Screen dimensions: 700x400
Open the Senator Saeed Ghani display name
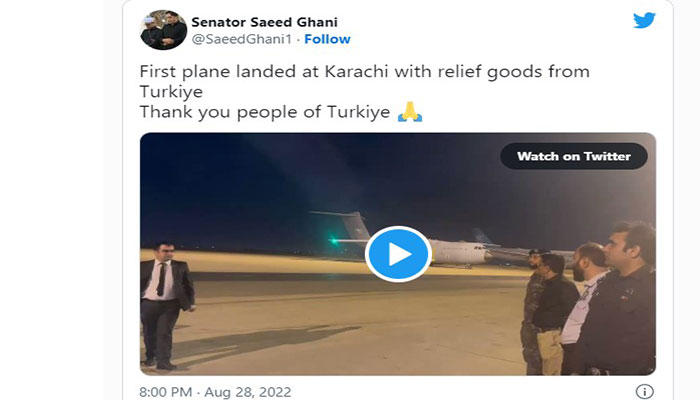click(x=264, y=22)
